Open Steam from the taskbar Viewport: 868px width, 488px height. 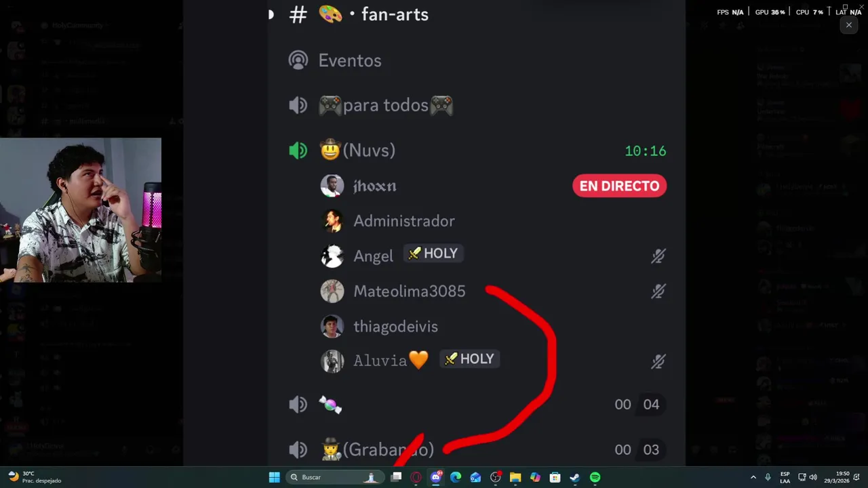pyautogui.click(x=574, y=477)
